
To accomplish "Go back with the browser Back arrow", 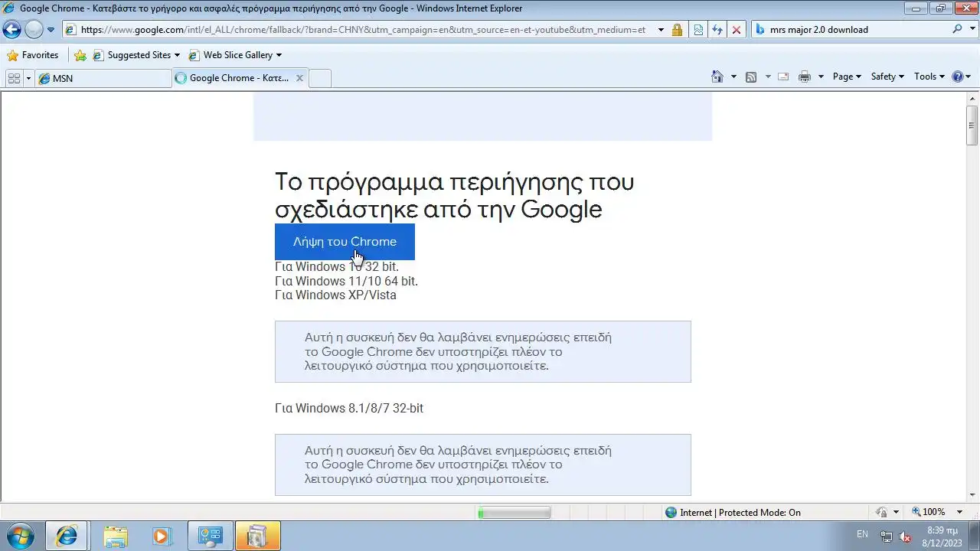I will [11, 30].
